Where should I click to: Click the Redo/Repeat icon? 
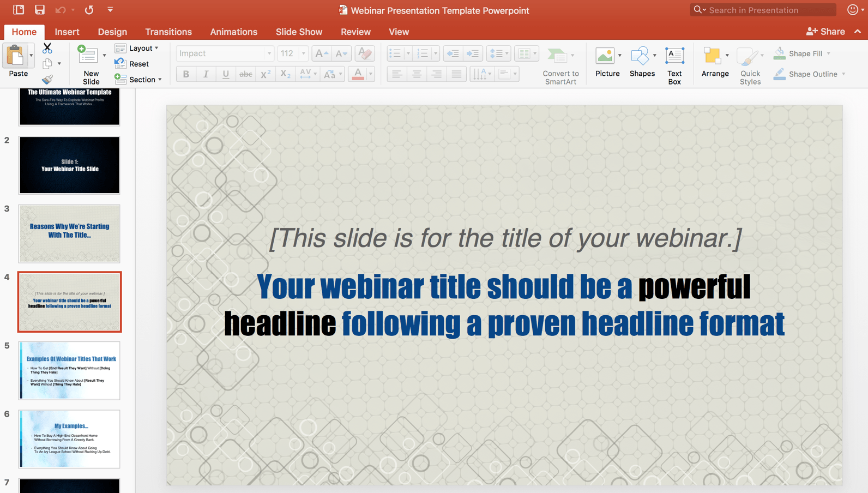pyautogui.click(x=89, y=10)
